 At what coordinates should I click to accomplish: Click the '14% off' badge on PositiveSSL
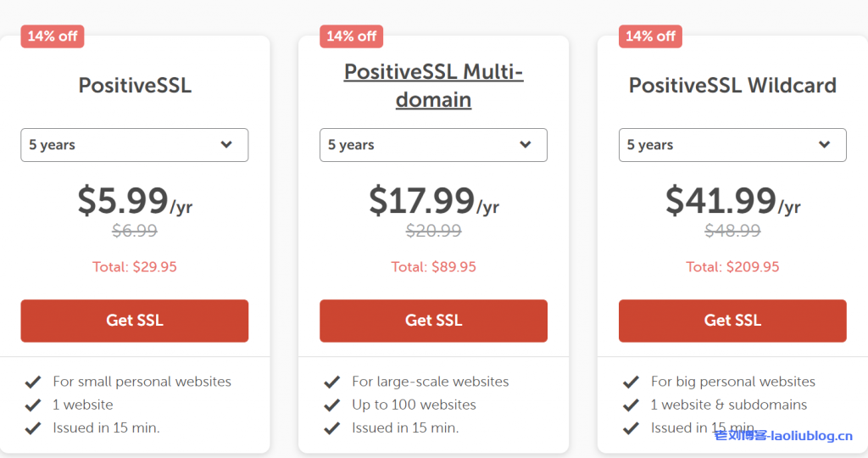[x=53, y=36]
